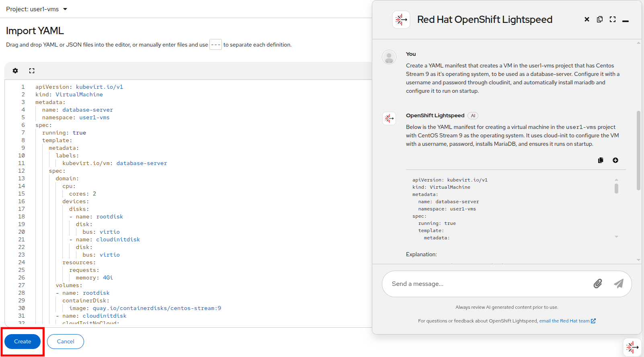Insert generated YAML into editor with plus icon
The image size is (644, 357).
(x=615, y=160)
